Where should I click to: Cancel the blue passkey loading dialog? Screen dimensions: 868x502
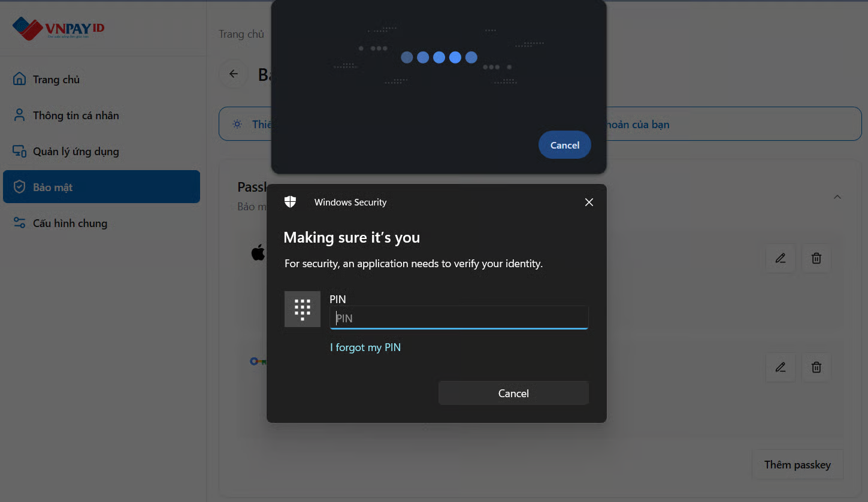point(564,145)
